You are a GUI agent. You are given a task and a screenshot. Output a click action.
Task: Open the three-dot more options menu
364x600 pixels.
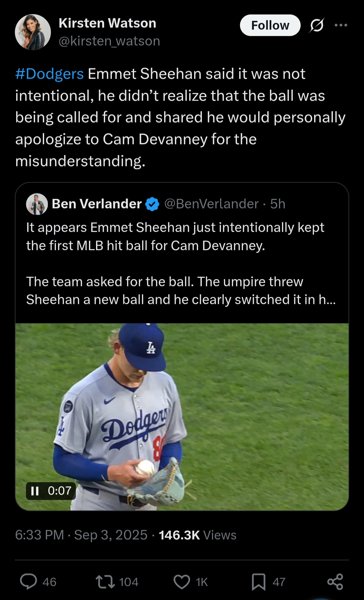click(x=341, y=25)
